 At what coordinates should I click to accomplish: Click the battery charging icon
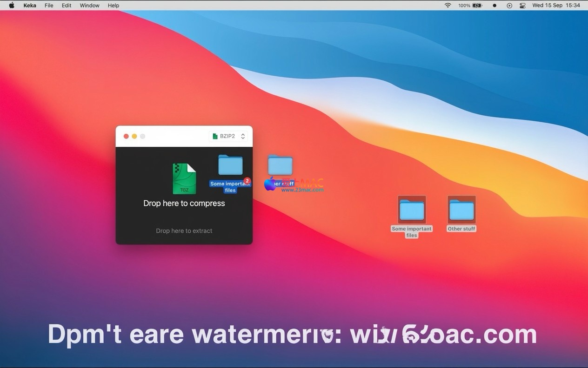click(x=477, y=6)
